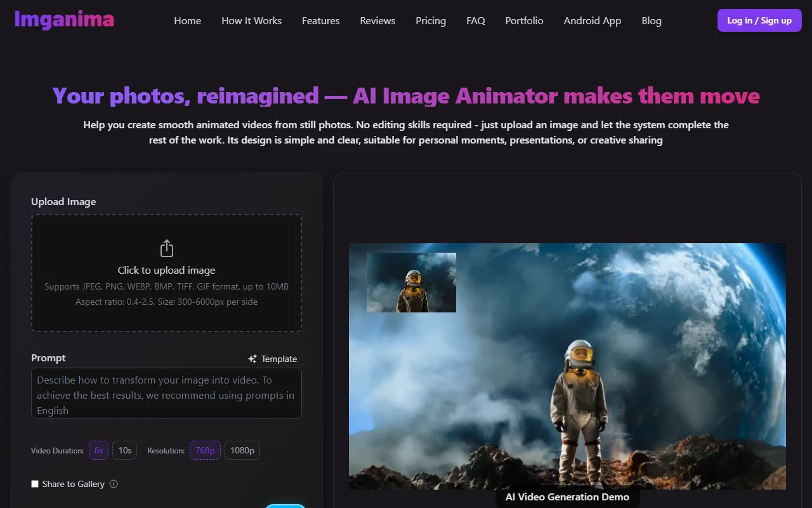Open the Template prompt options
812x508 pixels.
coord(273,359)
